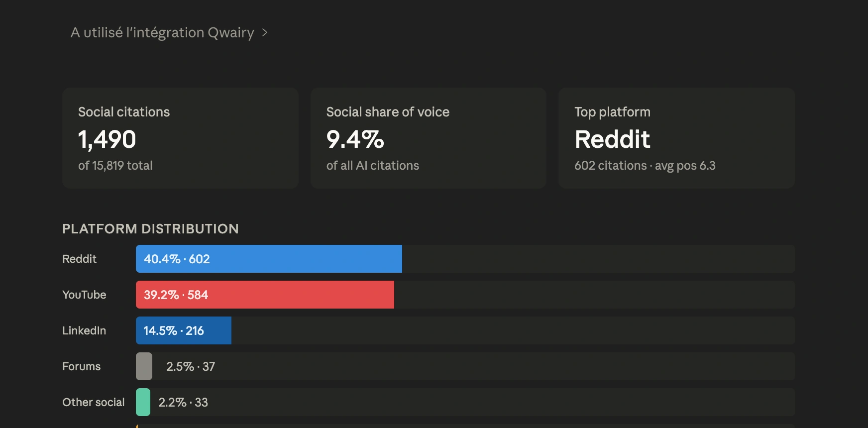Select the Forums row label
This screenshot has width=868, height=428.
[82, 366]
